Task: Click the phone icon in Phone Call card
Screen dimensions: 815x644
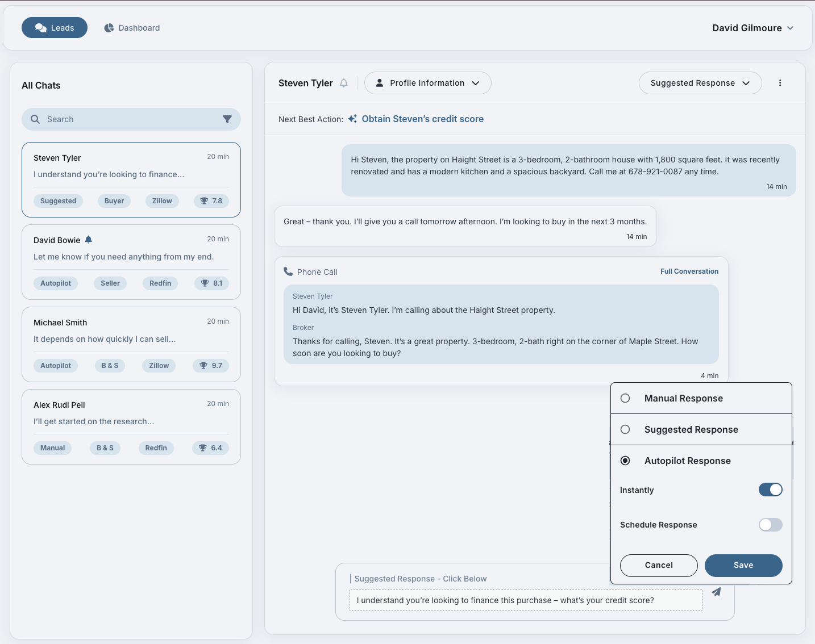Action: click(x=288, y=271)
